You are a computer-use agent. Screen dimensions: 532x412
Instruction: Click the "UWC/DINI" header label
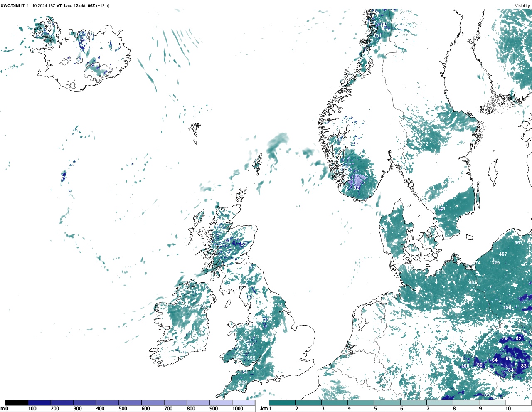click(10, 6)
